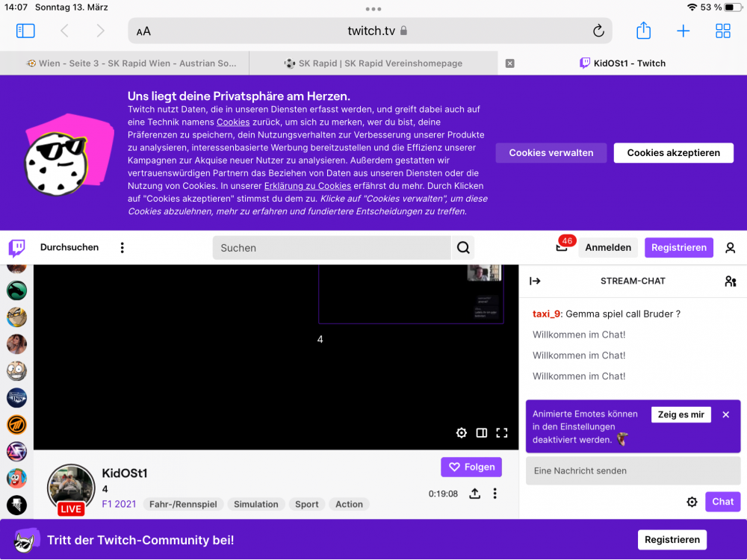Select the Sport tag
Image resolution: width=747 pixels, height=560 pixels.
pos(307,504)
